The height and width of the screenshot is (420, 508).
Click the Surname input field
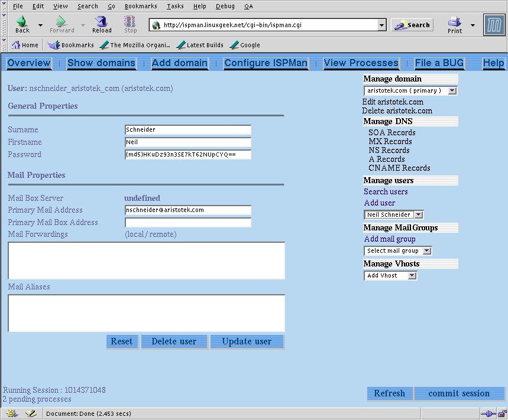(x=188, y=130)
